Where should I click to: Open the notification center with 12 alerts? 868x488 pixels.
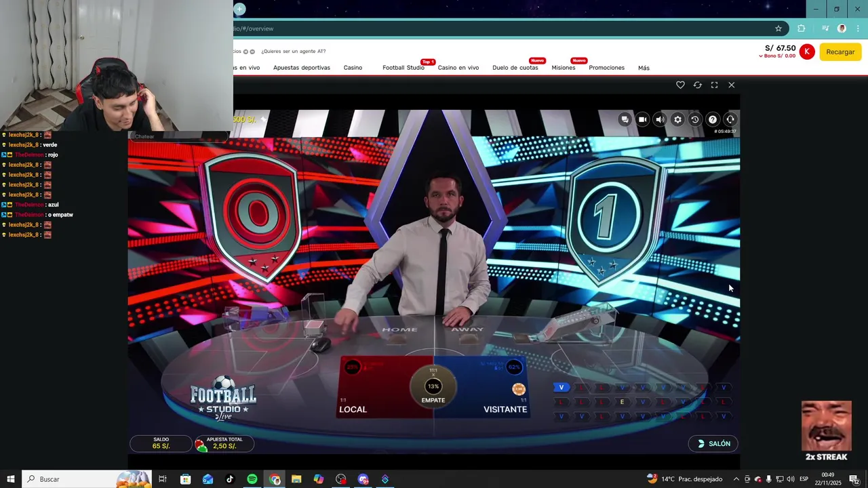pos(854,479)
